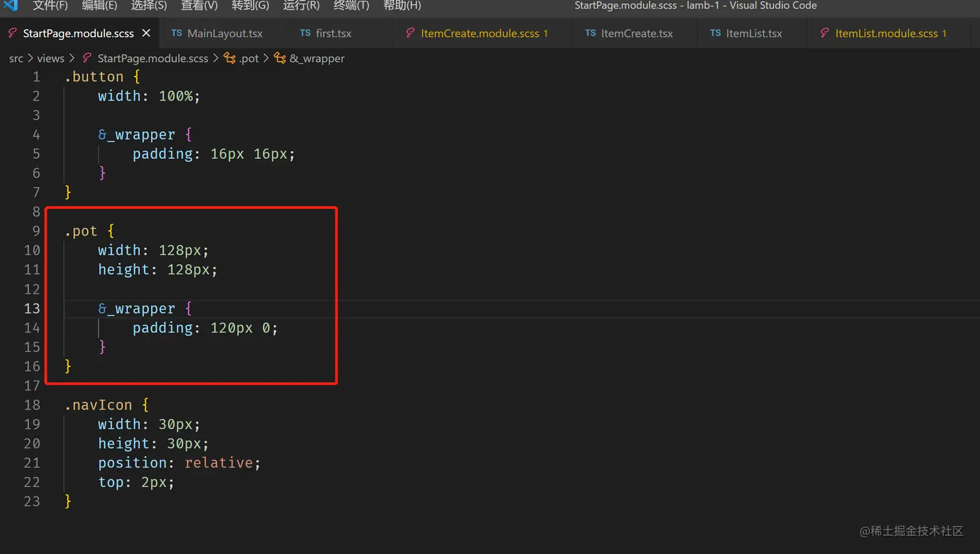Click the TS icon on MainLayout.tsx tab

click(176, 33)
